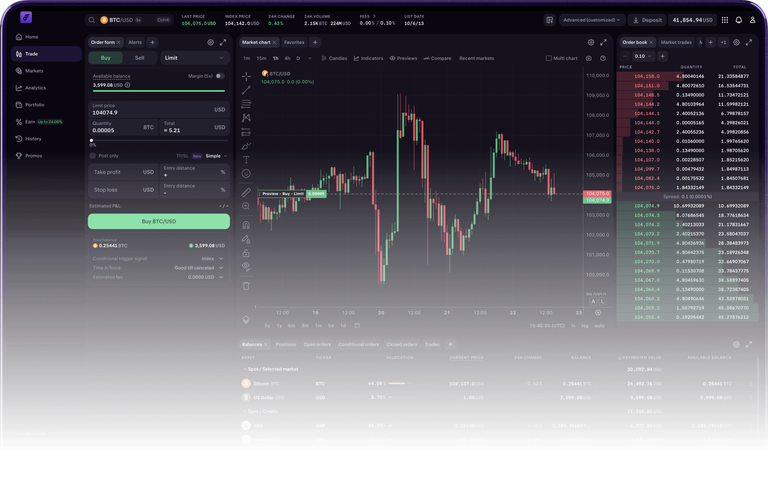Select the trend line drawing tool
Viewport: 768px width, 497px height.
[x=246, y=90]
